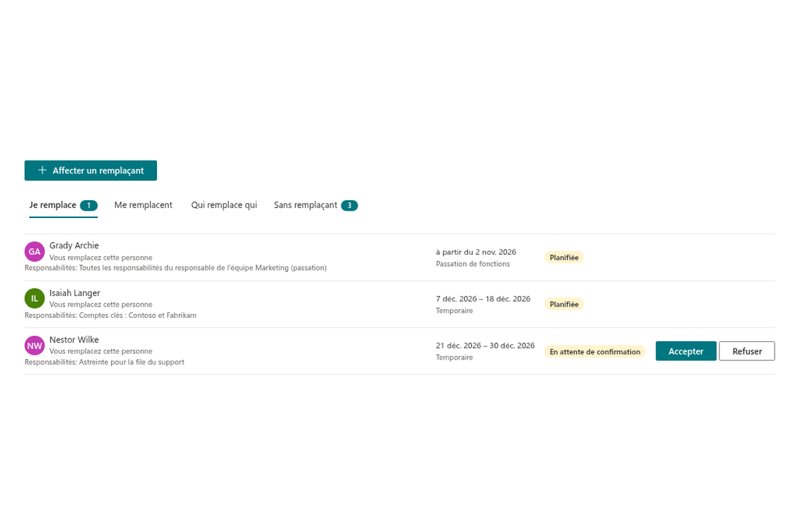
Task: Click Vous remplacez cette personne under Grady Archie
Action: point(100,257)
